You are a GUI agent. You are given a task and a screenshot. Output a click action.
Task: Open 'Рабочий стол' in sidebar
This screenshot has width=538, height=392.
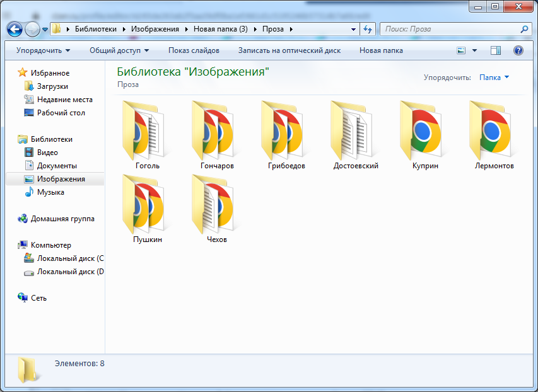click(x=61, y=113)
